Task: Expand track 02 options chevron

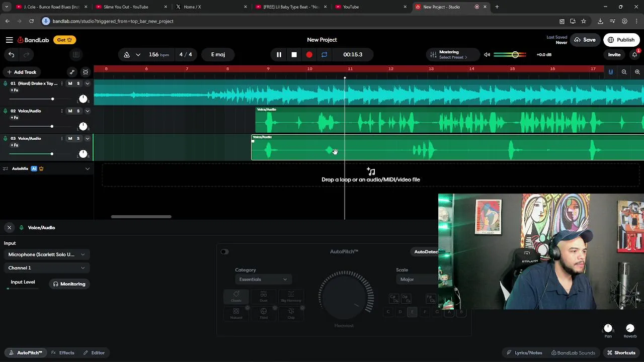Action: click(87, 111)
